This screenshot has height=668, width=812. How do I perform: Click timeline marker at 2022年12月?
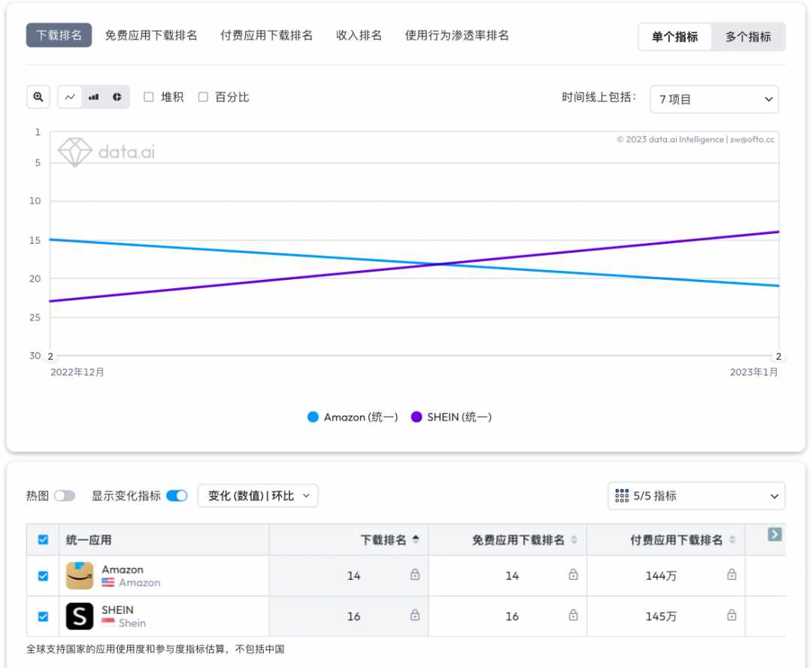point(50,357)
